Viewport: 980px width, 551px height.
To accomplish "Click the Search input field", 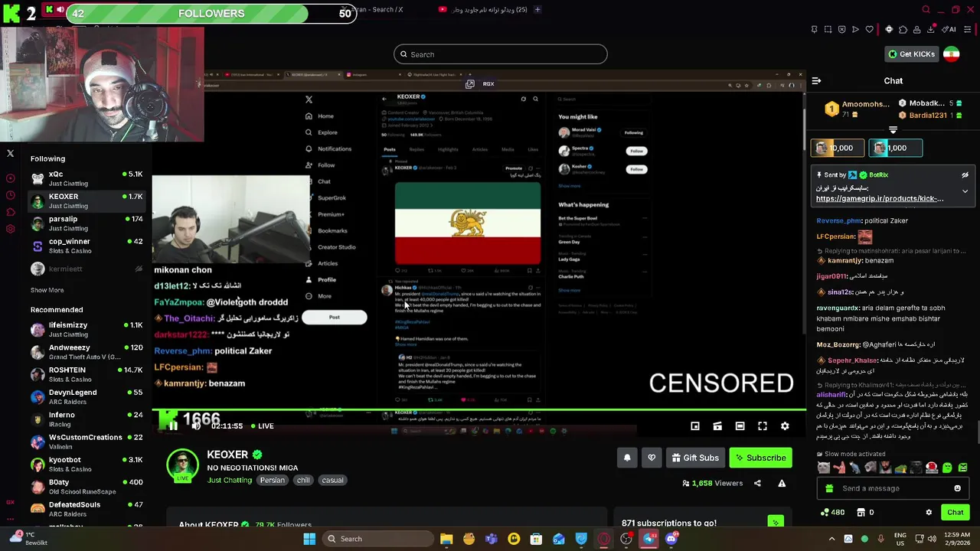I will 501,54.
